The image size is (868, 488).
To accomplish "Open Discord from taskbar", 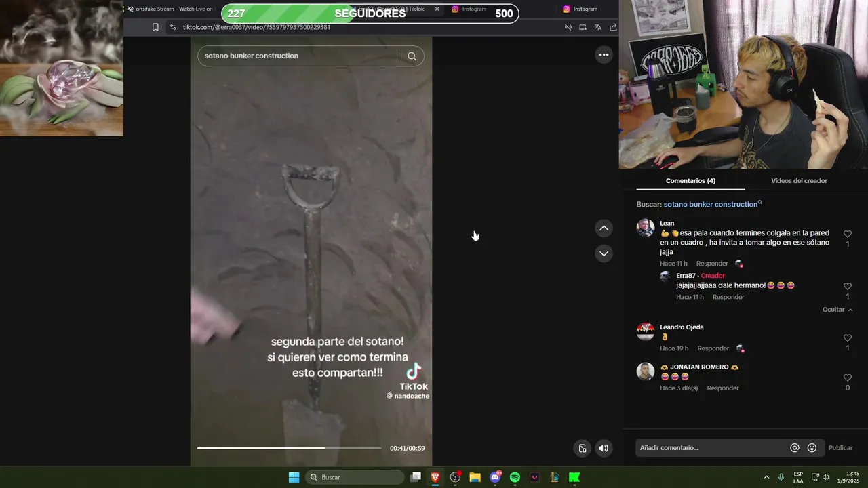I will (495, 477).
